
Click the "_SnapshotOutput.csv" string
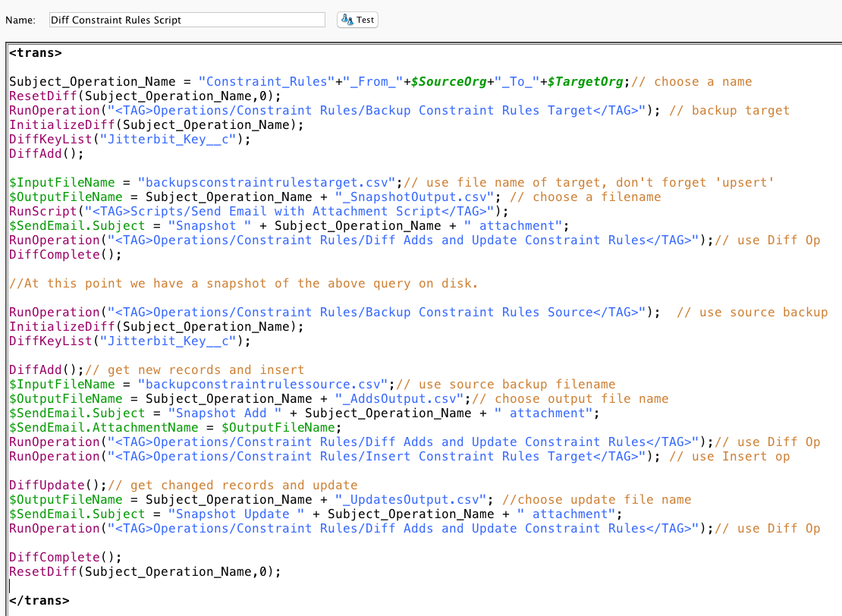[x=414, y=197]
